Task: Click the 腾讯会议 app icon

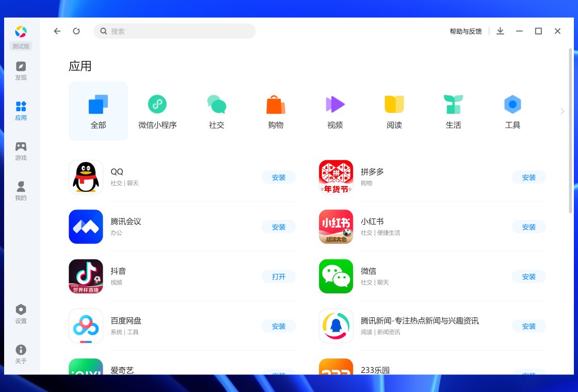Action: click(x=86, y=226)
